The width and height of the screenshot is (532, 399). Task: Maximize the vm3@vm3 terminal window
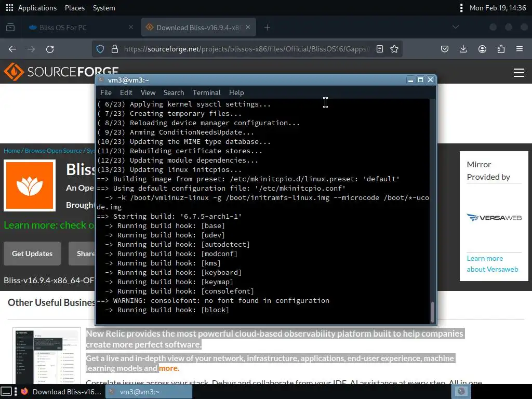[420, 80]
